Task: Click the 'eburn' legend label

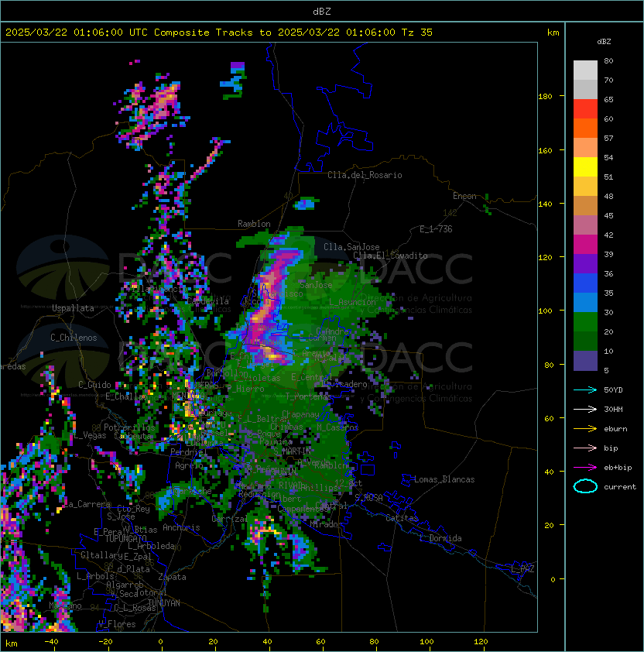Action: (x=615, y=429)
